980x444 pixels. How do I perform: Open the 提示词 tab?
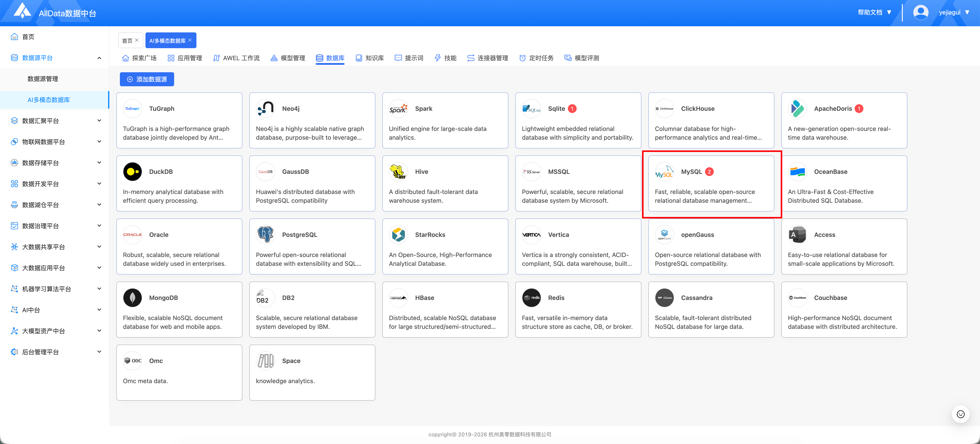tap(409, 58)
